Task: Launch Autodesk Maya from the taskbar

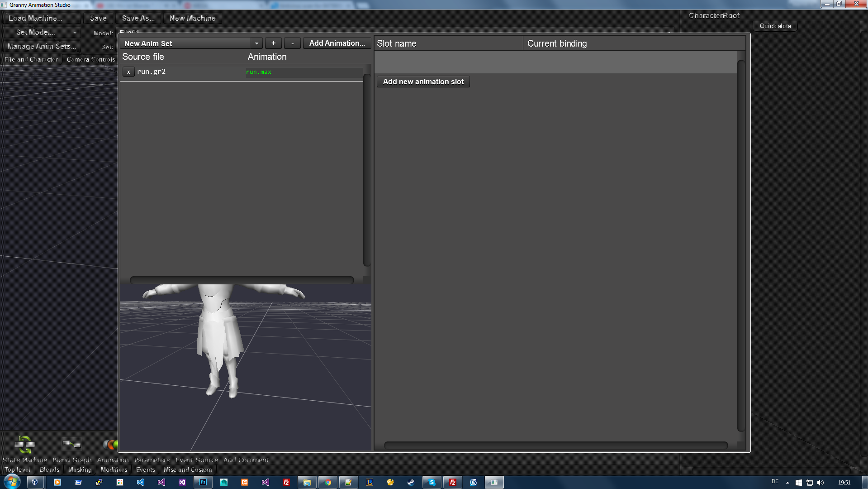Action: (223, 482)
